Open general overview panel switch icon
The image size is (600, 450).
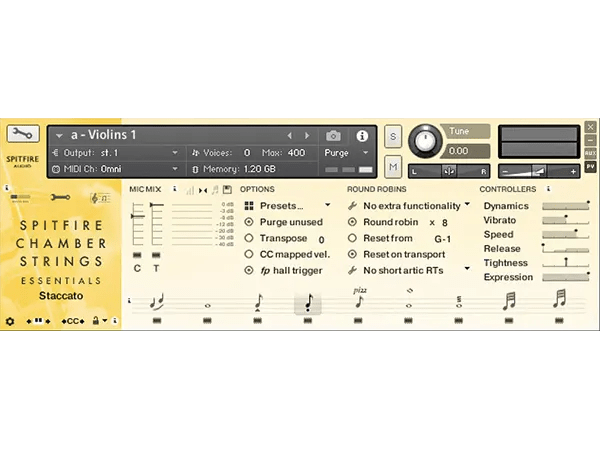[x=20, y=198]
